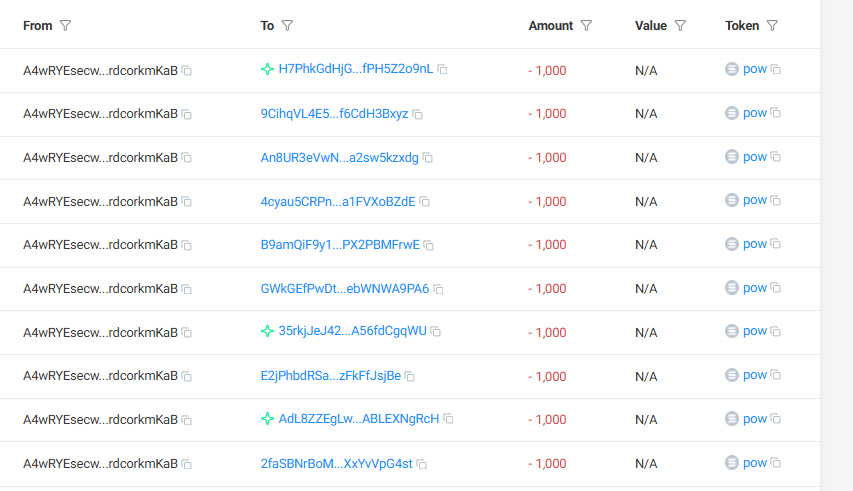Open address B9amQiF9y1...PX2PBMFrwE
The width and height of the screenshot is (853, 491).
click(x=340, y=245)
